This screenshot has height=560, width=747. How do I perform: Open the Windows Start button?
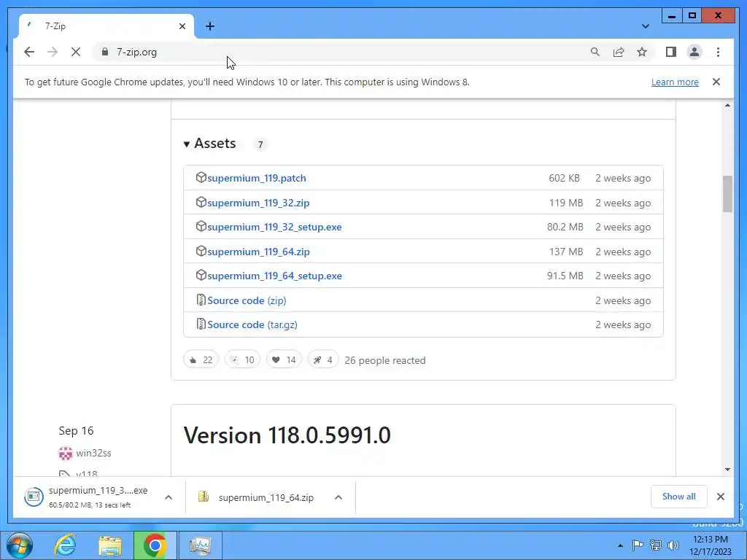coord(20,545)
